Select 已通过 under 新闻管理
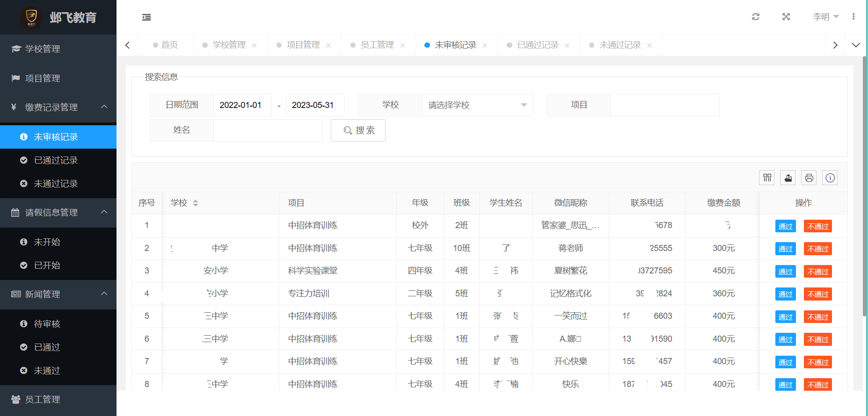 point(58,347)
